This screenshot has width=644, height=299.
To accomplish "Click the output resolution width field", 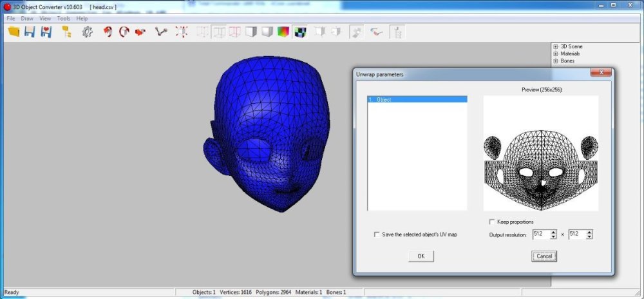I will tap(539, 235).
